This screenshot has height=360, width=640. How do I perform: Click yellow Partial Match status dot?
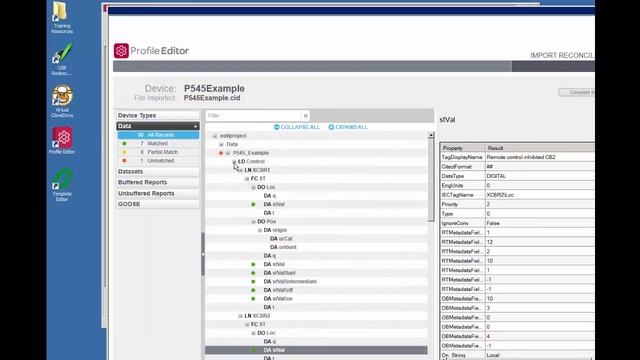point(124,152)
